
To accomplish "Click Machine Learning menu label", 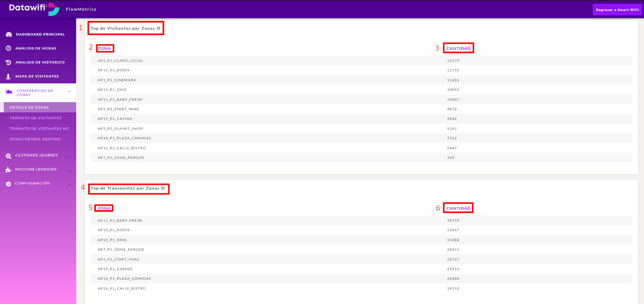I will 36,170.
